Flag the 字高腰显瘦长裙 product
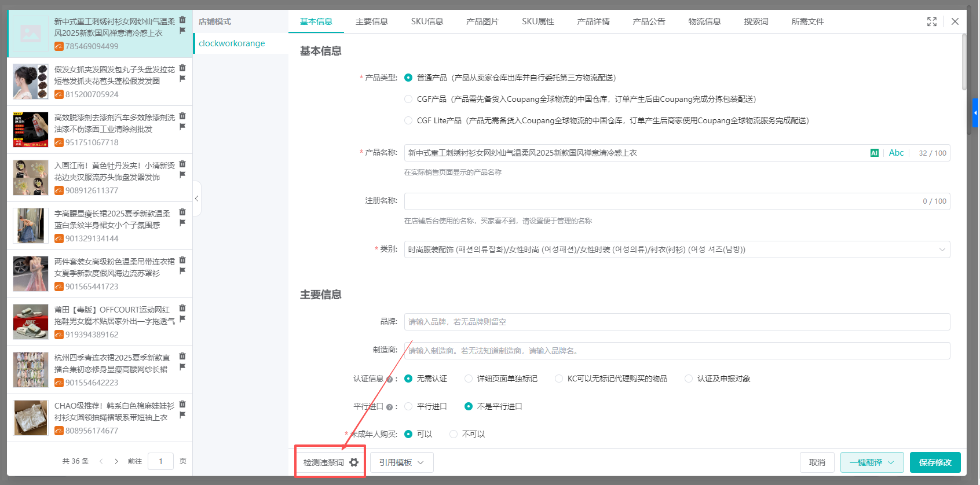Image resolution: width=980 pixels, height=485 pixels. [x=182, y=223]
